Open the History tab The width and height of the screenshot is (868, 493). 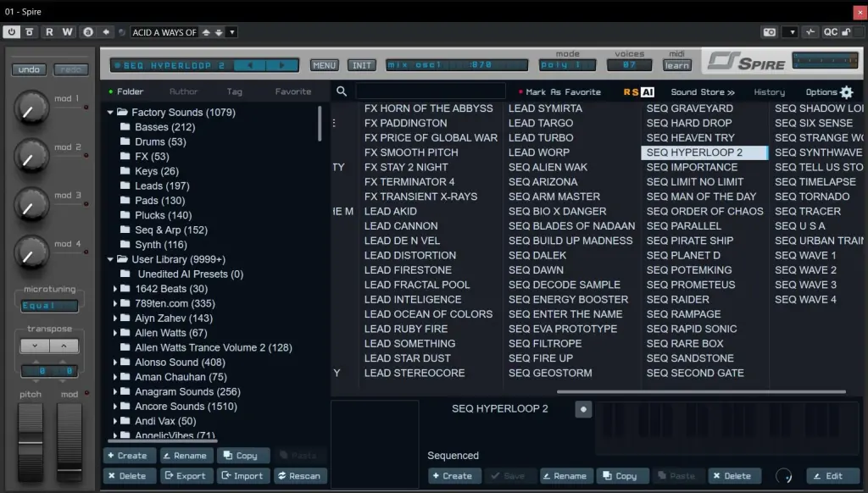pyautogui.click(x=769, y=91)
